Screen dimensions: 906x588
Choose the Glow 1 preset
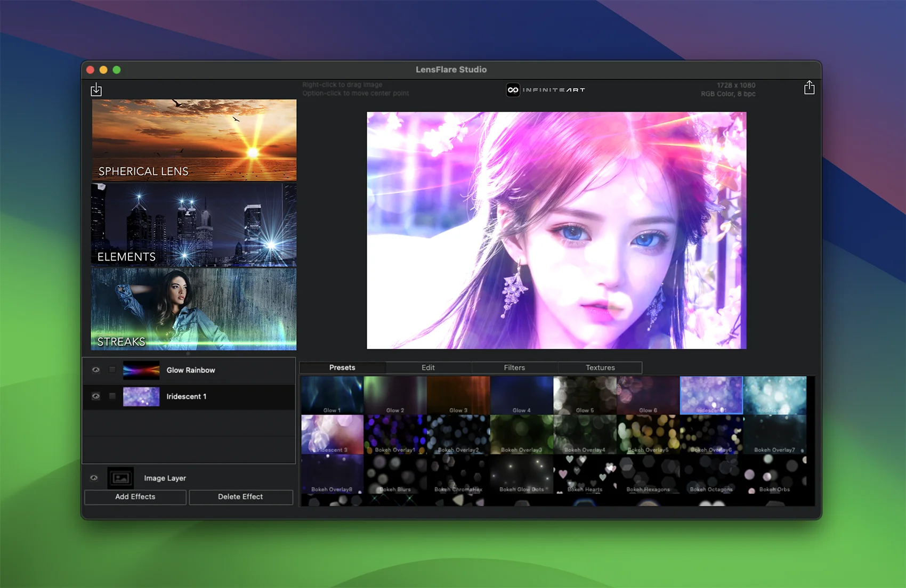click(332, 395)
